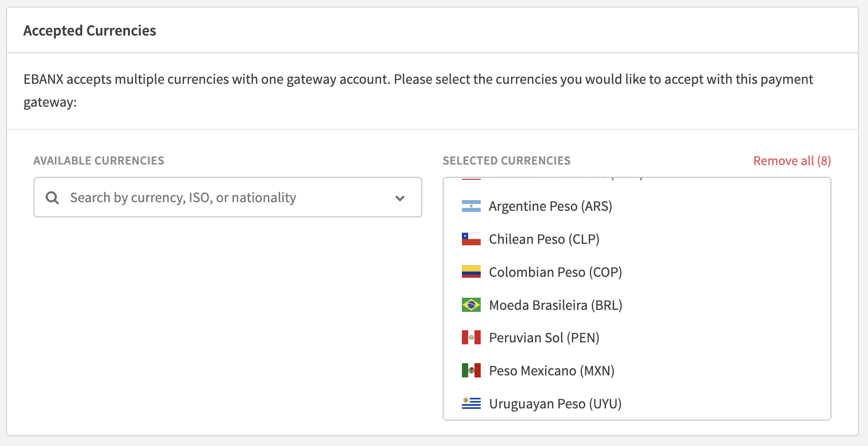
Task: Select Chilean Peso (CLP) entry
Action: pos(544,239)
